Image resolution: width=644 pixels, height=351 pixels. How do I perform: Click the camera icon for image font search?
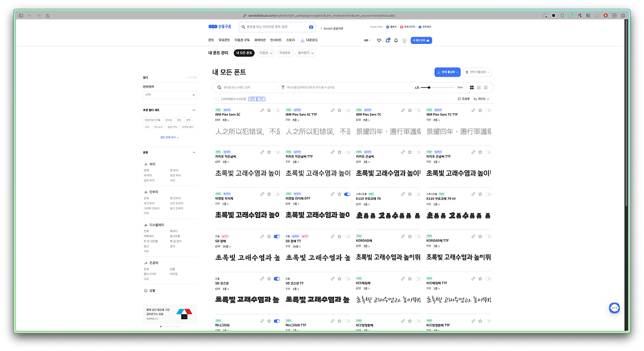311,27
